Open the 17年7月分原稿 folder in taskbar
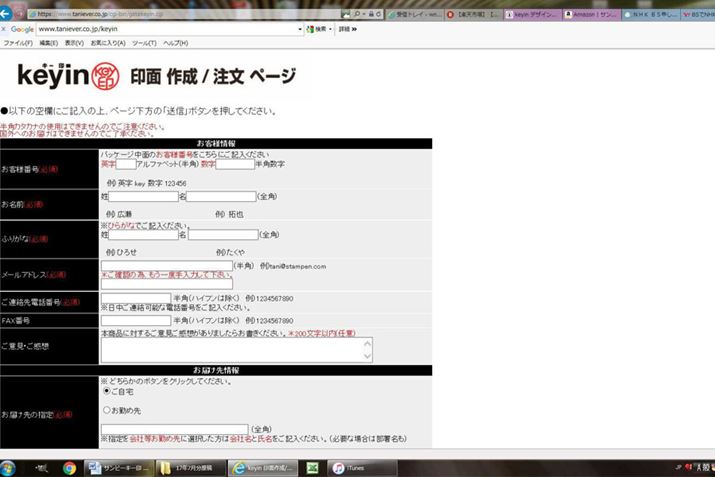 point(192,467)
